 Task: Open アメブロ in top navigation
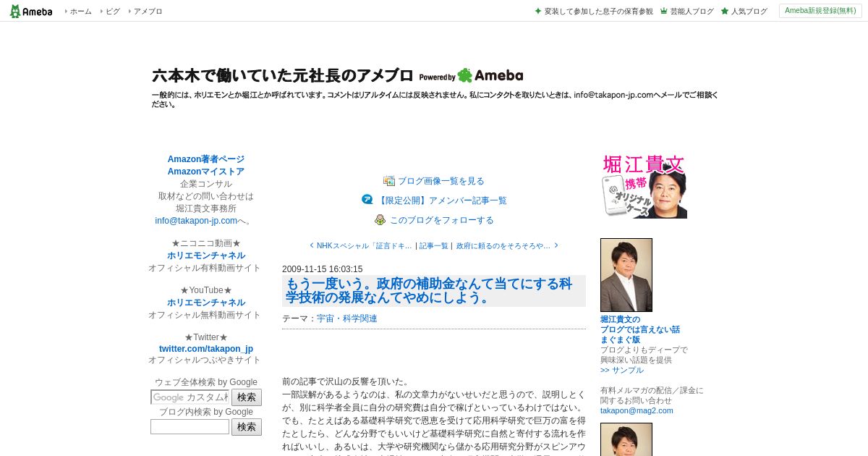(x=148, y=12)
